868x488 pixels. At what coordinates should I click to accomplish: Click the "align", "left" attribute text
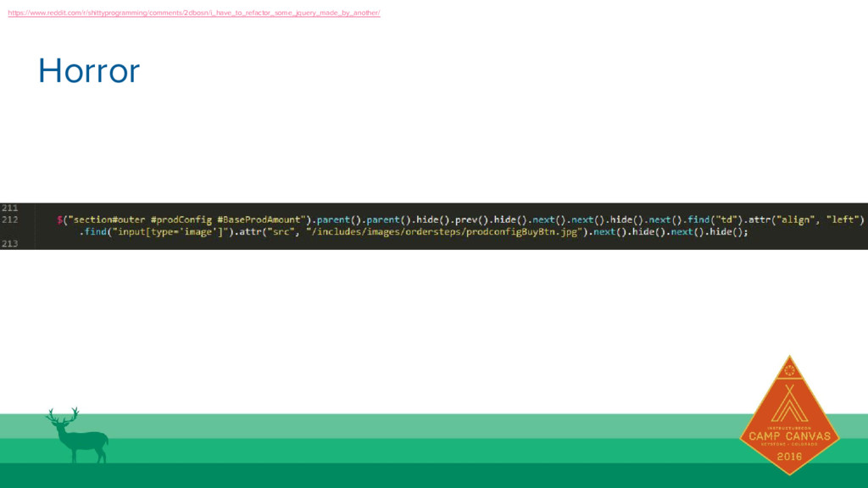(x=818, y=219)
